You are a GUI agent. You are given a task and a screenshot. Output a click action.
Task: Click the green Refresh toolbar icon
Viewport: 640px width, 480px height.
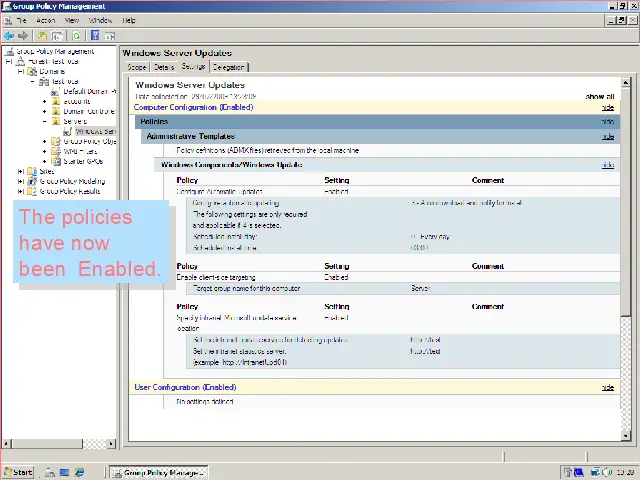[76, 36]
